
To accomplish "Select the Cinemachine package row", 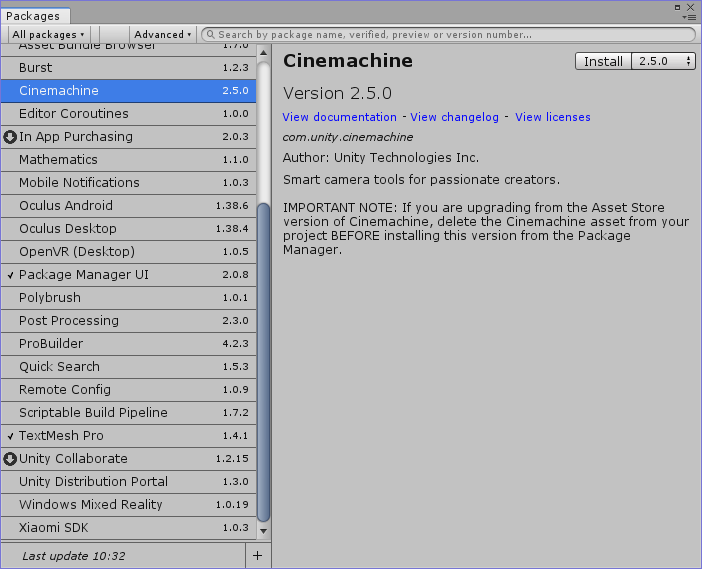I will 128,91.
